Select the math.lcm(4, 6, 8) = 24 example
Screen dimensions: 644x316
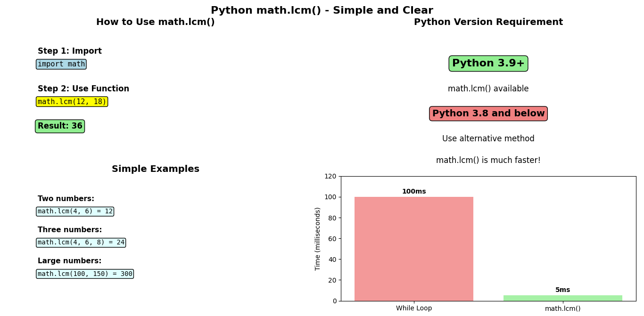tap(81, 243)
